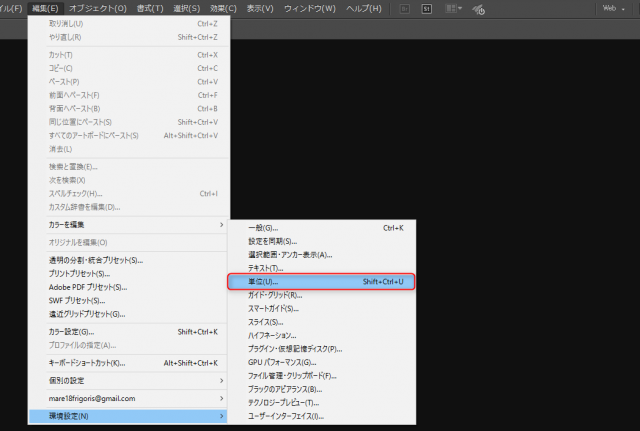The width and height of the screenshot is (640, 431).
Task: Expand the 個別の設定 submenu
Action: 134,380
